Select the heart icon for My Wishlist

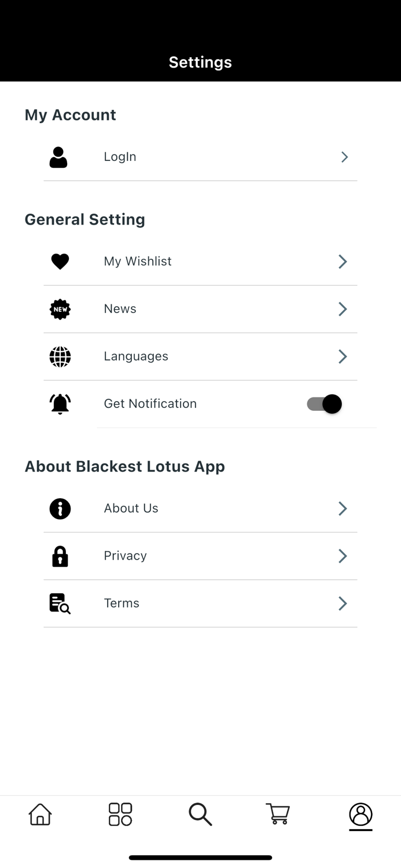(x=60, y=261)
